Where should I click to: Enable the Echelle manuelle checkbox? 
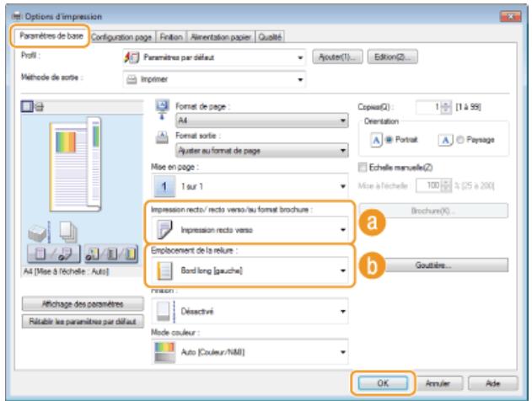coord(363,167)
